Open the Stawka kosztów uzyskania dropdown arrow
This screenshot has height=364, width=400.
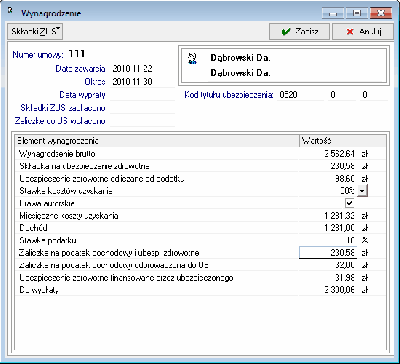362,191
